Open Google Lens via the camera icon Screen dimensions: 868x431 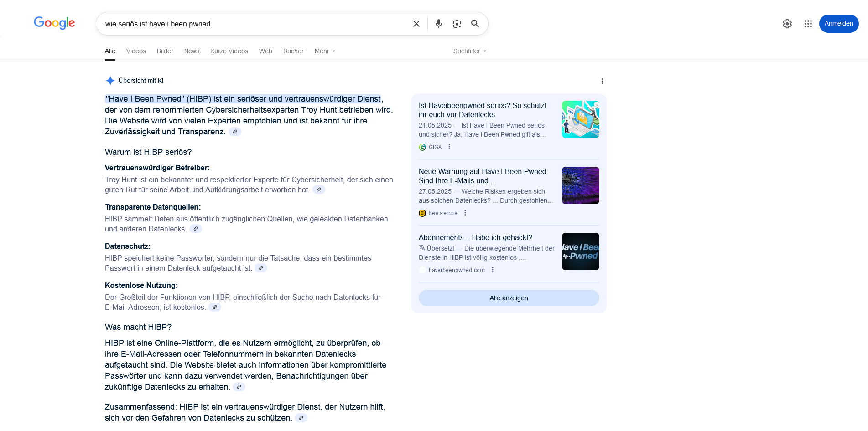point(457,24)
